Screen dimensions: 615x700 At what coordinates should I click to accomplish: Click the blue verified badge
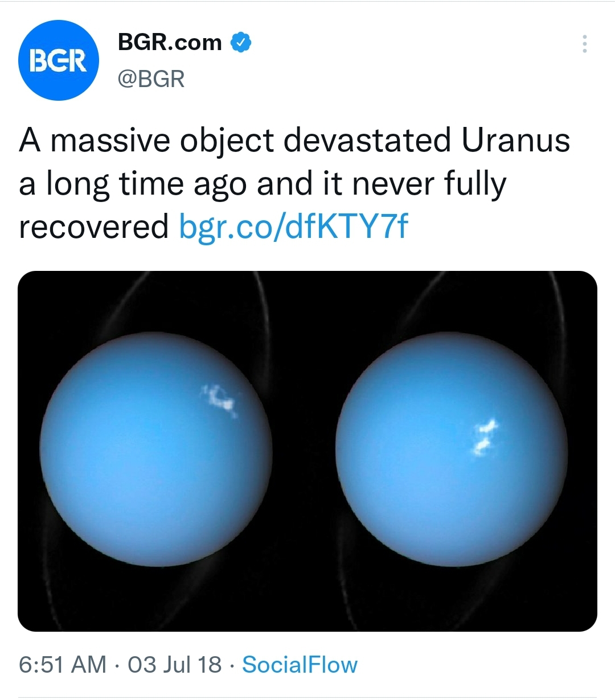(x=241, y=43)
